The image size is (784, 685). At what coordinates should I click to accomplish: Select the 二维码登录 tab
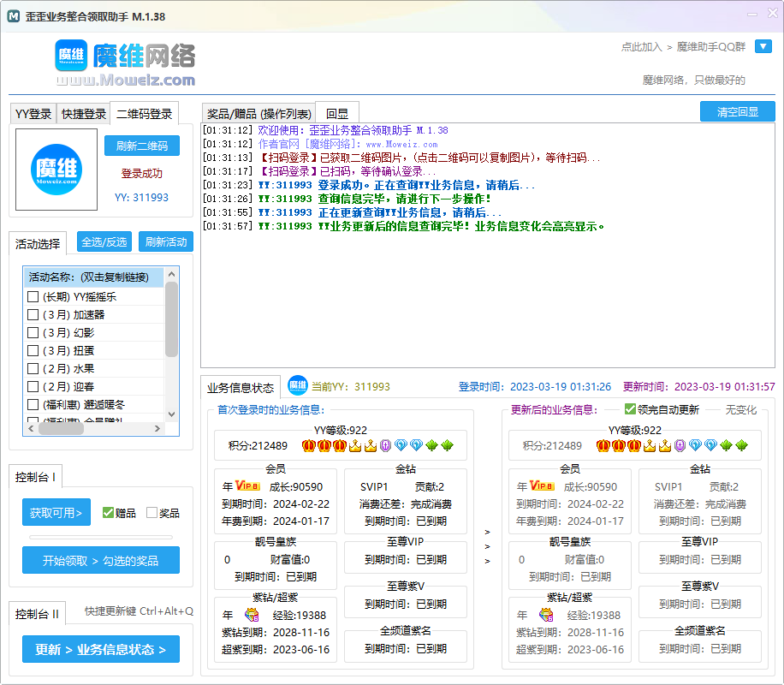click(x=144, y=114)
